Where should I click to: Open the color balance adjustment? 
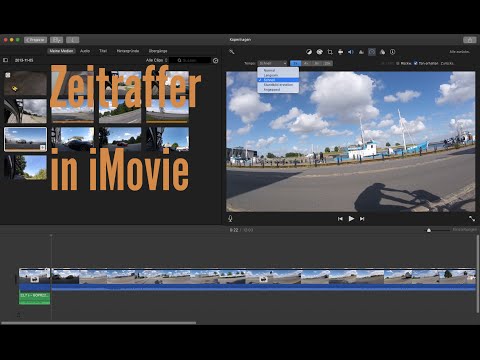(x=309, y=52)
